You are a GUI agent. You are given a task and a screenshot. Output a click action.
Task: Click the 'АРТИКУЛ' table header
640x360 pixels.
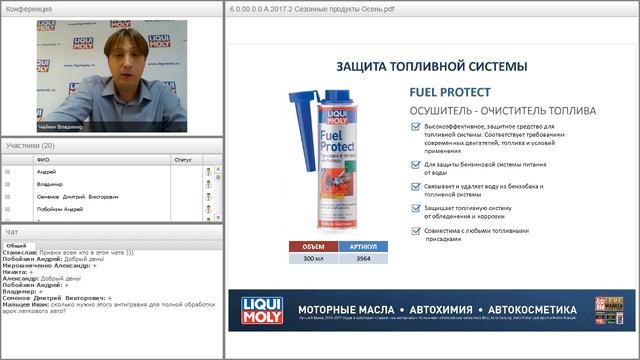point(363,247)
